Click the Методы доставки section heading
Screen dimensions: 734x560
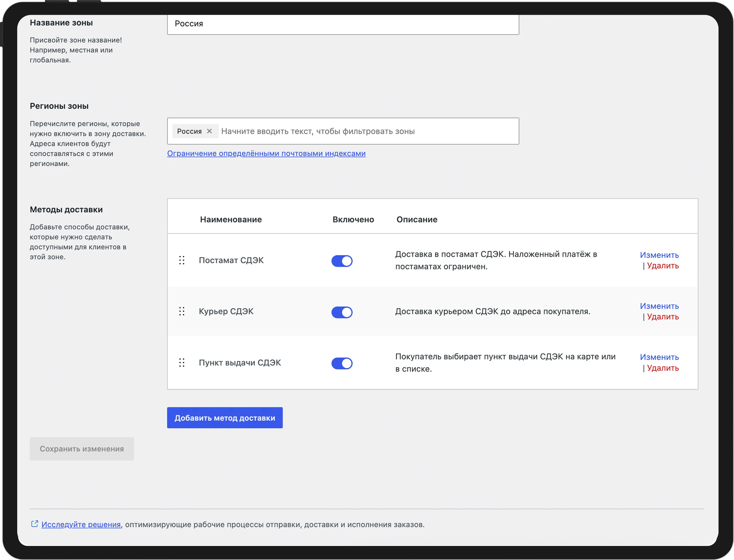click(66, 209)
